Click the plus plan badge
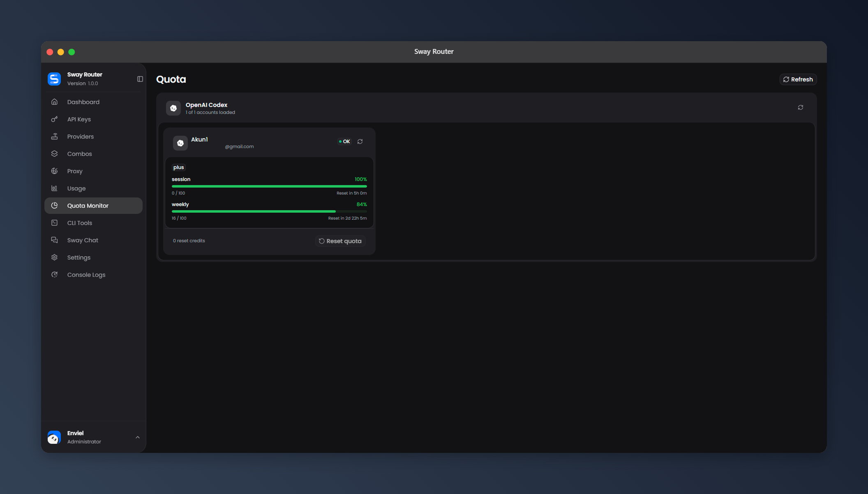Viewport: 868px width, 494px height. coord(179,167)
